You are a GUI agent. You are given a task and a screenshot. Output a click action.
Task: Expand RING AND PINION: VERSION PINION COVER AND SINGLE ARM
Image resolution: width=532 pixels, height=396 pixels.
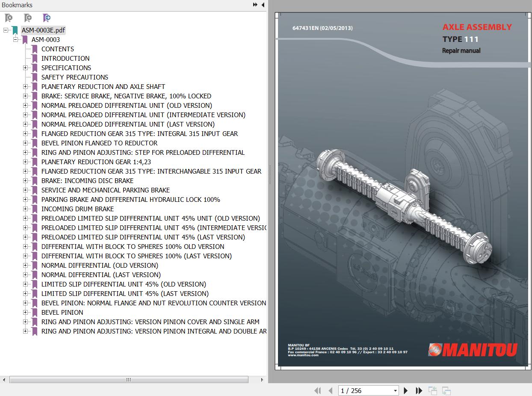[25, 322]
